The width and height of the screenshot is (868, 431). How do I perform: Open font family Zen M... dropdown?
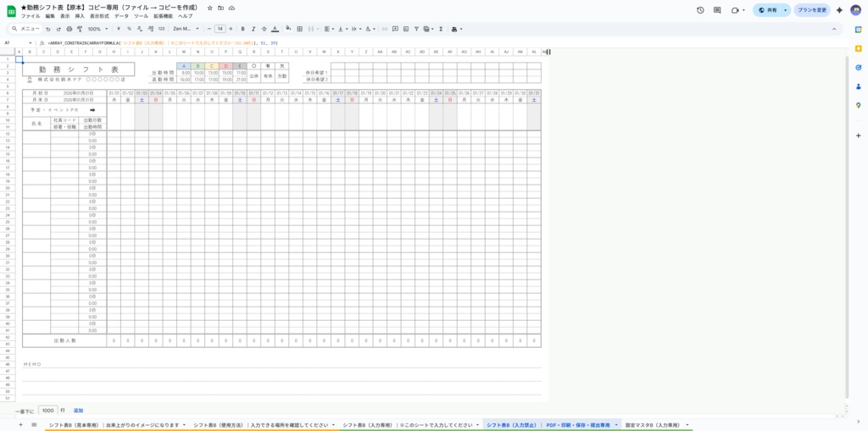pos(186,29)
